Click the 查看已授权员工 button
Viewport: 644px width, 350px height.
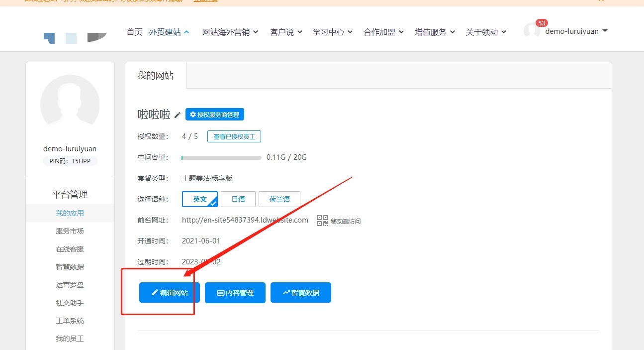pos(234,136)
